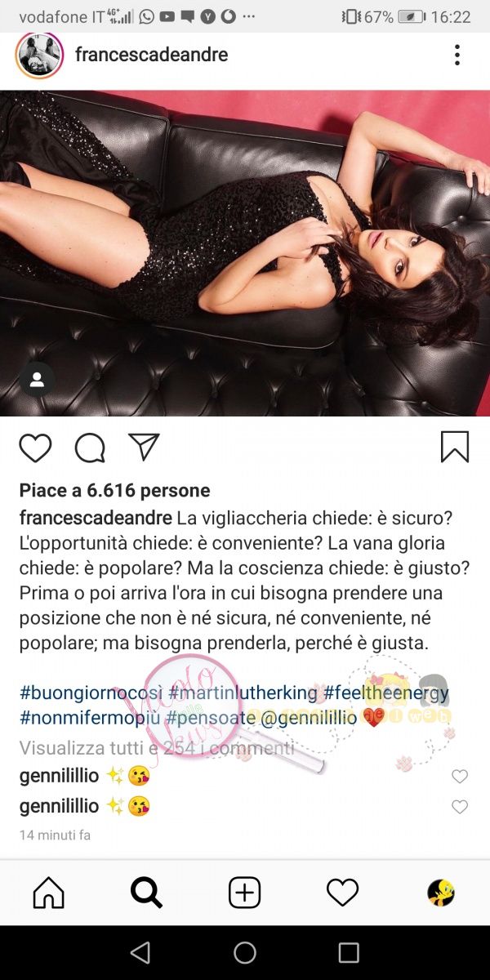Create new post with plus icon

[x=244, y=893]
